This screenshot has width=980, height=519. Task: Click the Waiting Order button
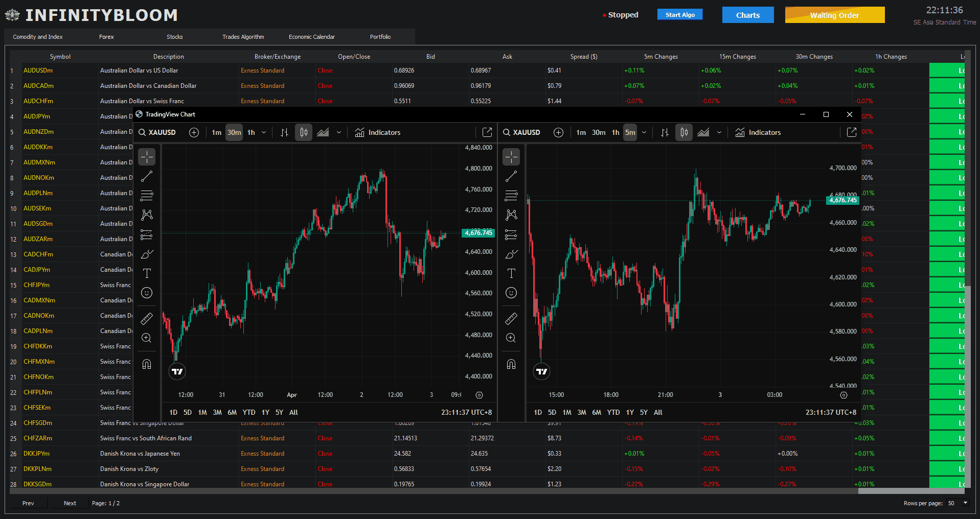click(834, 15)
